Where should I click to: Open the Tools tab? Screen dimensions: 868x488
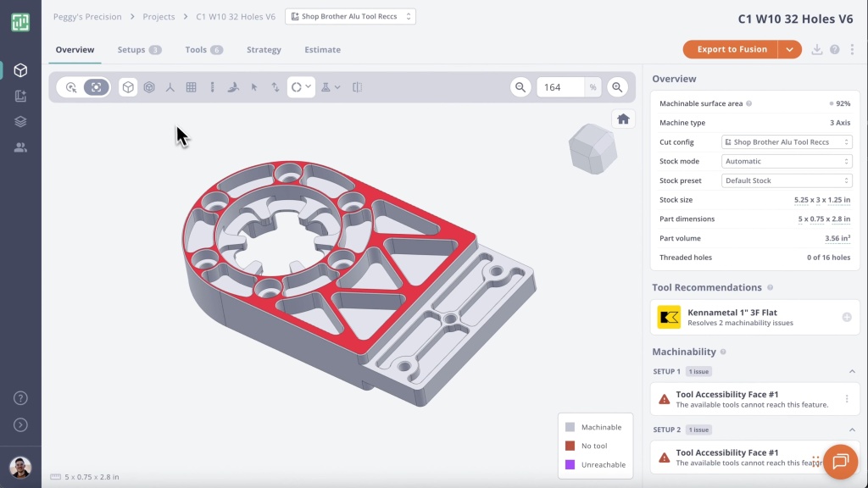coord(203,50)
